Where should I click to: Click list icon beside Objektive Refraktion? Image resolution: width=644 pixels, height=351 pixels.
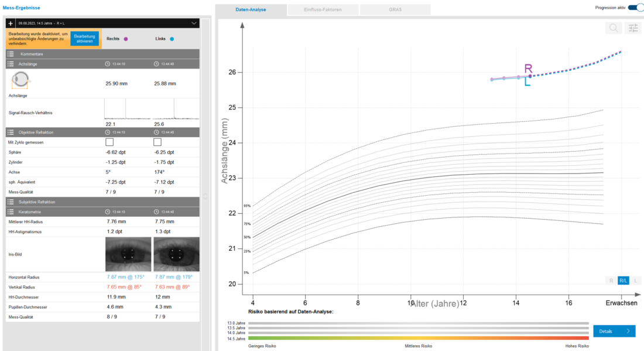pyautogui.click(x=11, y=132)
